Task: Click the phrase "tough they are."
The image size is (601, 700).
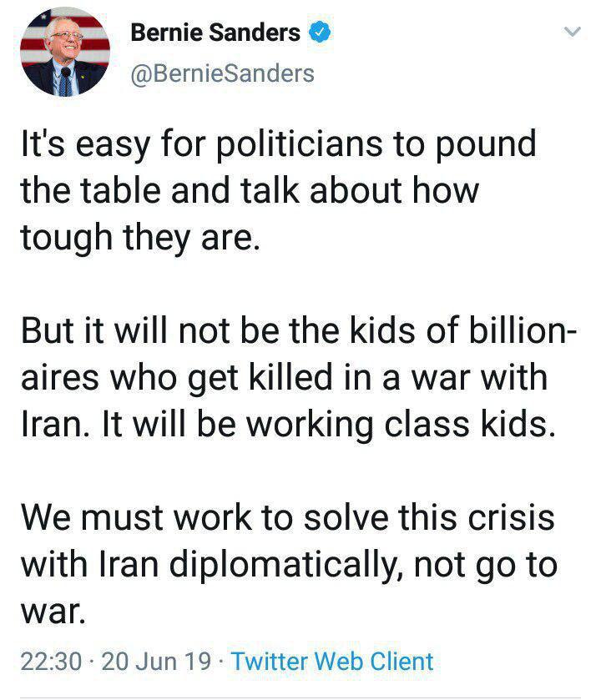Action: (140, 239)
